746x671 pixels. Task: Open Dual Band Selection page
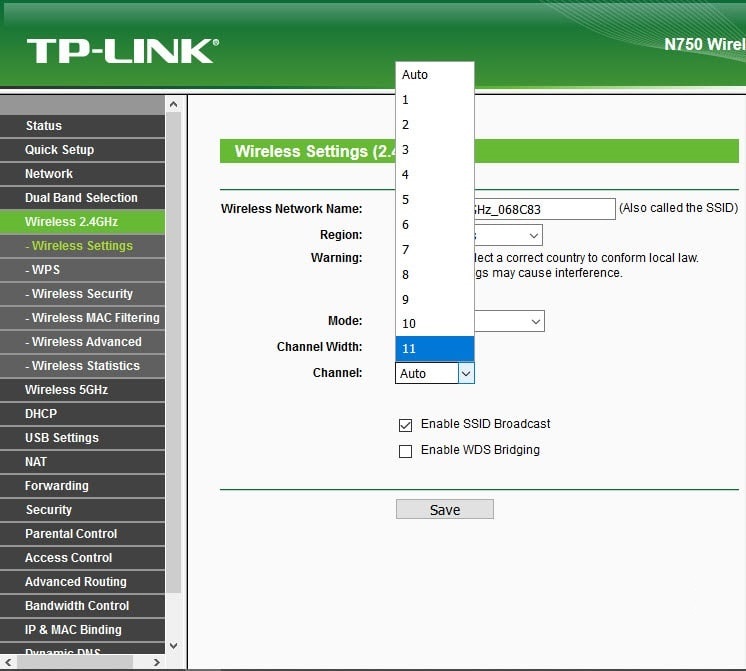(x=82, y=197)
